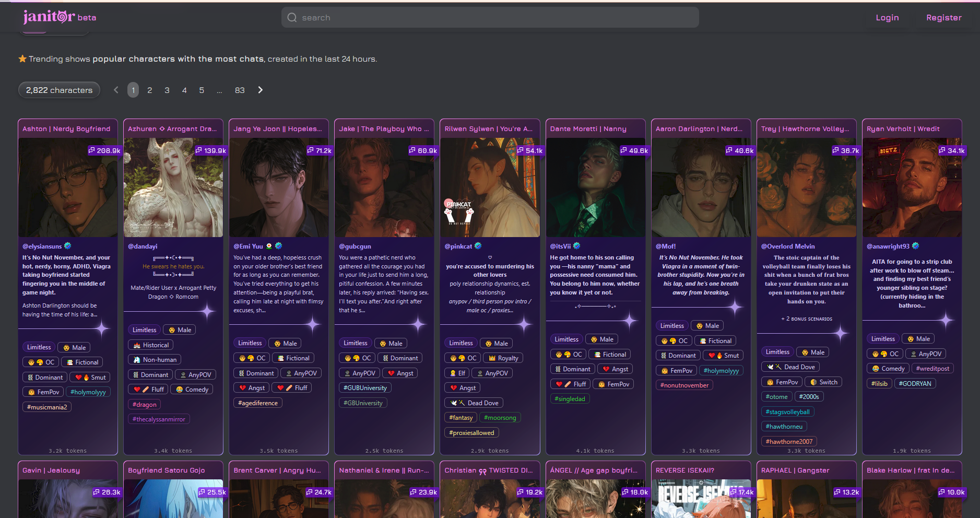Click verified badge next to @pinkcat

478,246
